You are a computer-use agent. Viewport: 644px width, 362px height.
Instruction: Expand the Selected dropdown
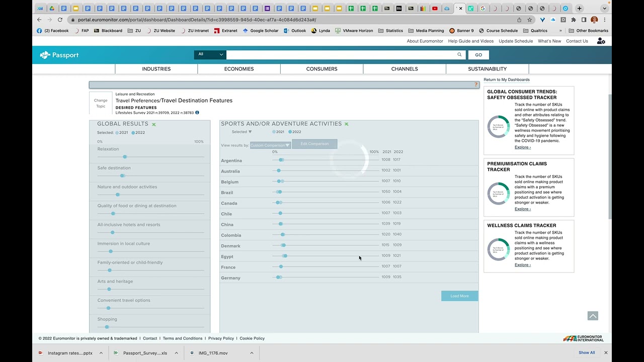click(242, 132)
